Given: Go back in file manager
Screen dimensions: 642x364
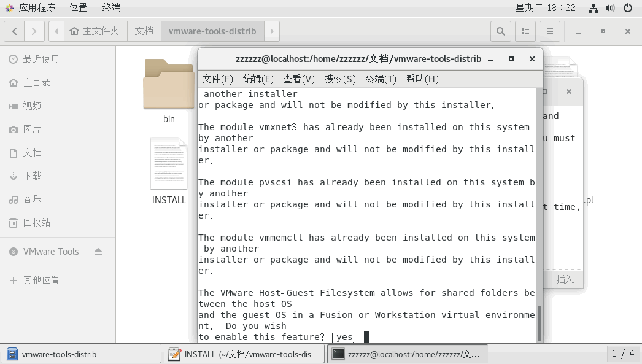Looking at the screenshot, I should point(14,31).
